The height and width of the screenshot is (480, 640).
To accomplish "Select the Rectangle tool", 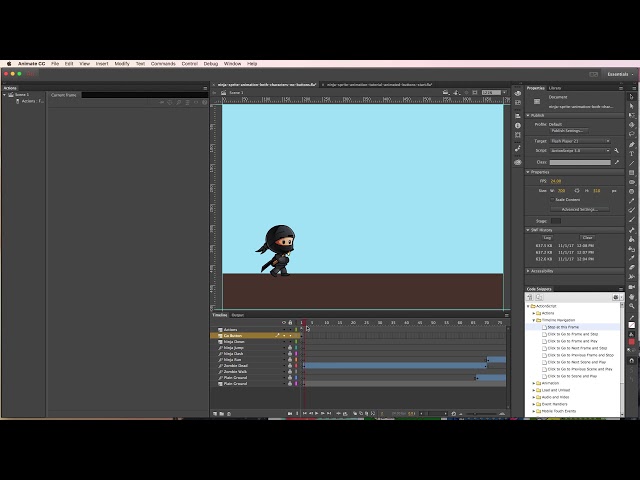I will tap(631, 173).
